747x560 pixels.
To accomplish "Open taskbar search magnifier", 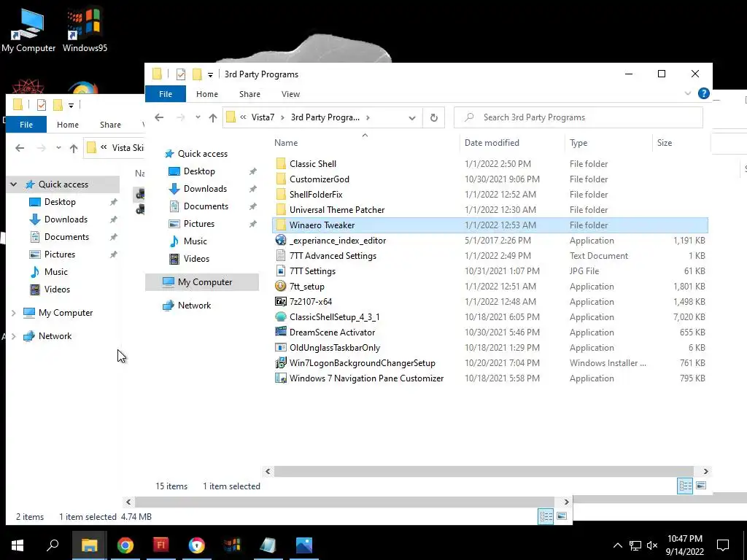I will point(53,545).
